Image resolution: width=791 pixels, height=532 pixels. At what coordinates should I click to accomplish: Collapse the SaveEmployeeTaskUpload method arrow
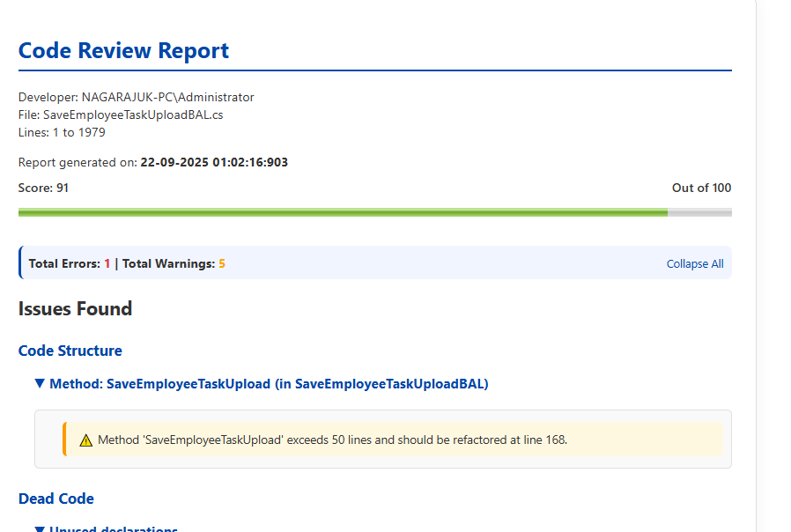pyautogui.click(x=40, y=384)
